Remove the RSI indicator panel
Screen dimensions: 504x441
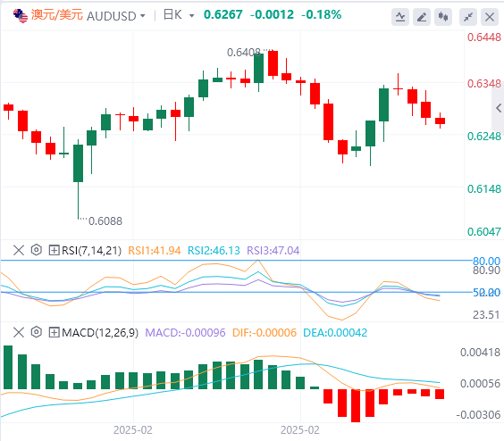pos(19,250)
